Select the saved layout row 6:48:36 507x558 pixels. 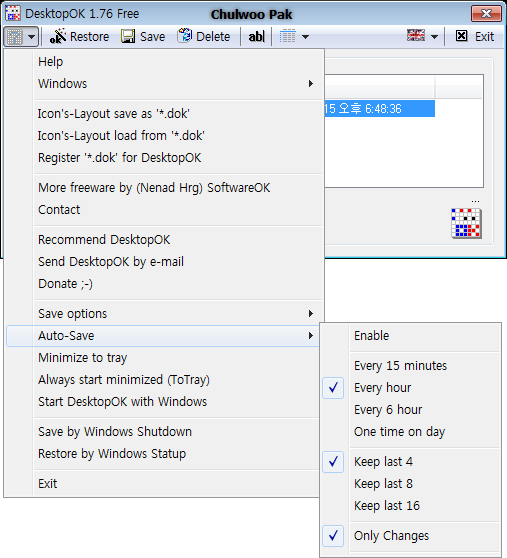click(380, 109)
